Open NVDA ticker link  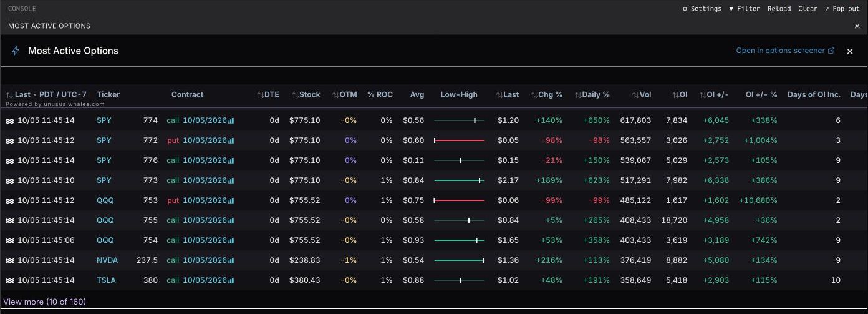[107, 260]
